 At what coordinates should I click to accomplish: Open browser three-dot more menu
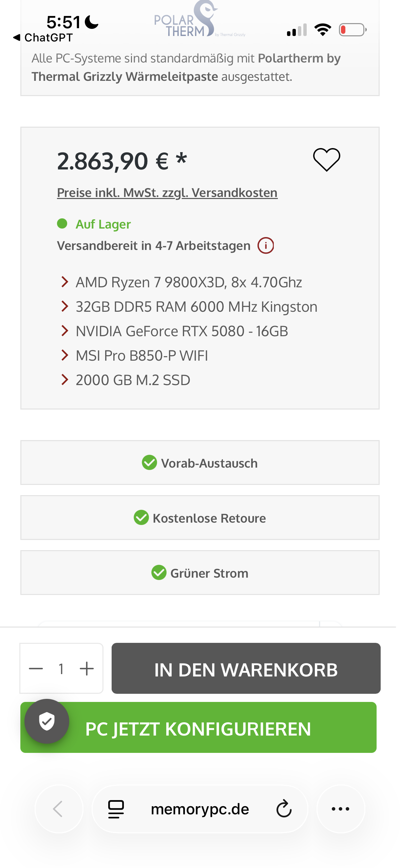point(340,809)
